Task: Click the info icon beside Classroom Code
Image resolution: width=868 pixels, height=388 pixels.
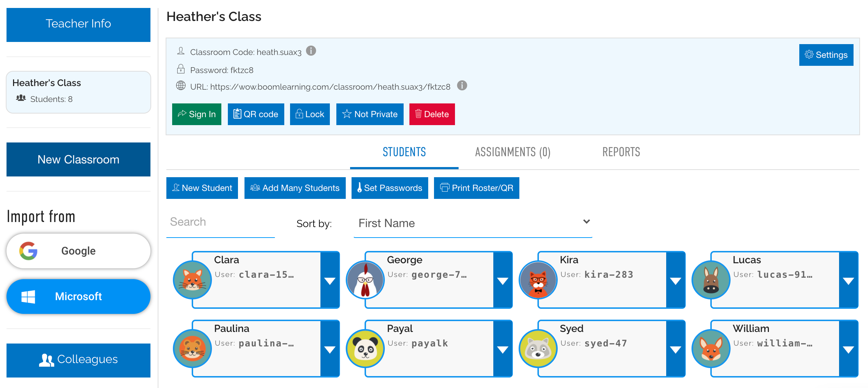Action: coord(311,51)
